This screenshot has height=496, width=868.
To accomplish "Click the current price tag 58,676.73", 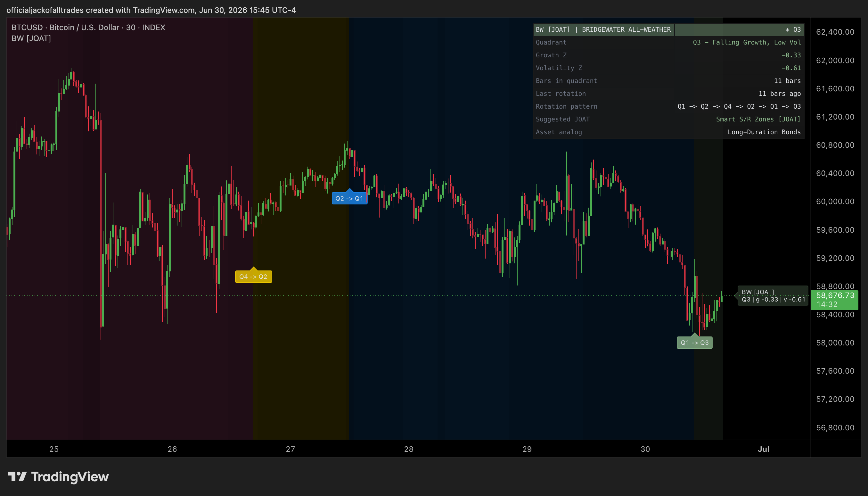I will tap(834, 300).
